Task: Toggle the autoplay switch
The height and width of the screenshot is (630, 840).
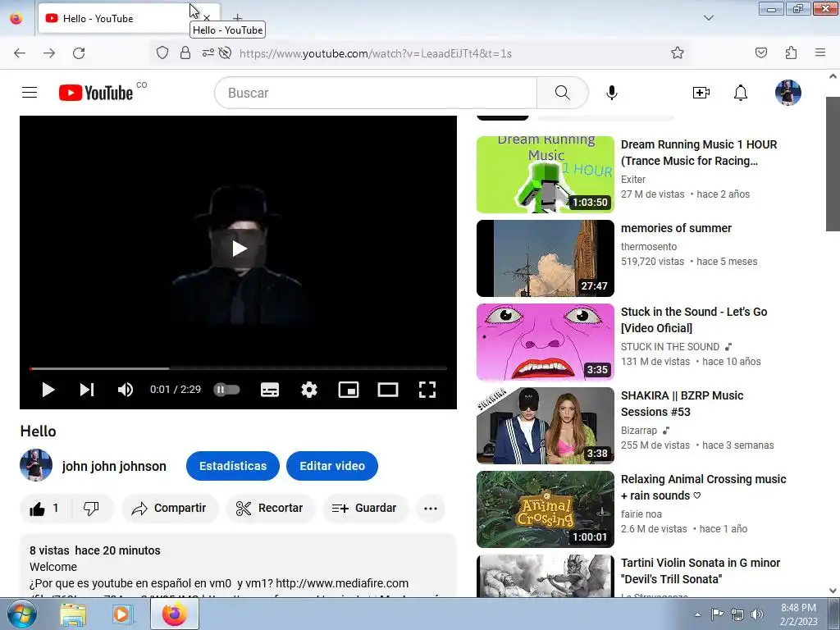Action: 226,390
